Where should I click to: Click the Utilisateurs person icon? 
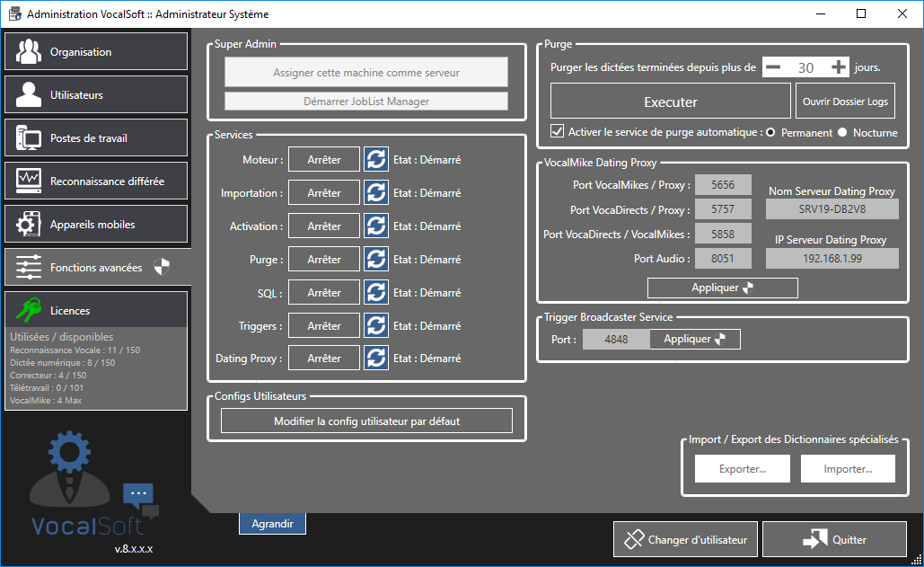(29, 95)
